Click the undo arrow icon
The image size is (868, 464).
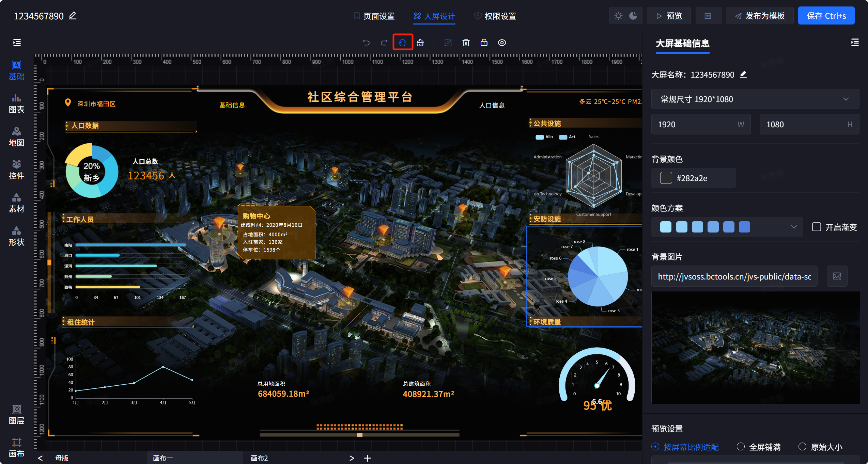click(366, 43)
